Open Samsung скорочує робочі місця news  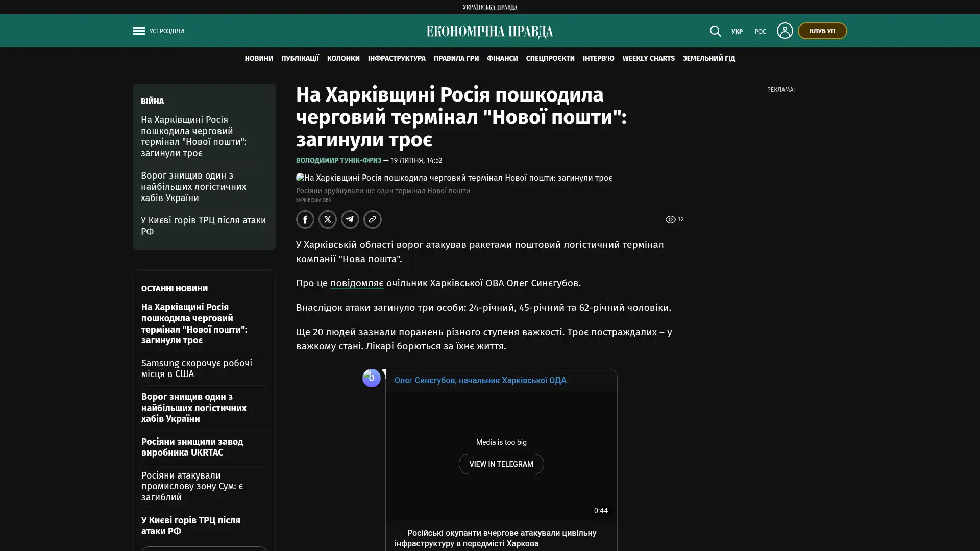click(x=197, y=368)
